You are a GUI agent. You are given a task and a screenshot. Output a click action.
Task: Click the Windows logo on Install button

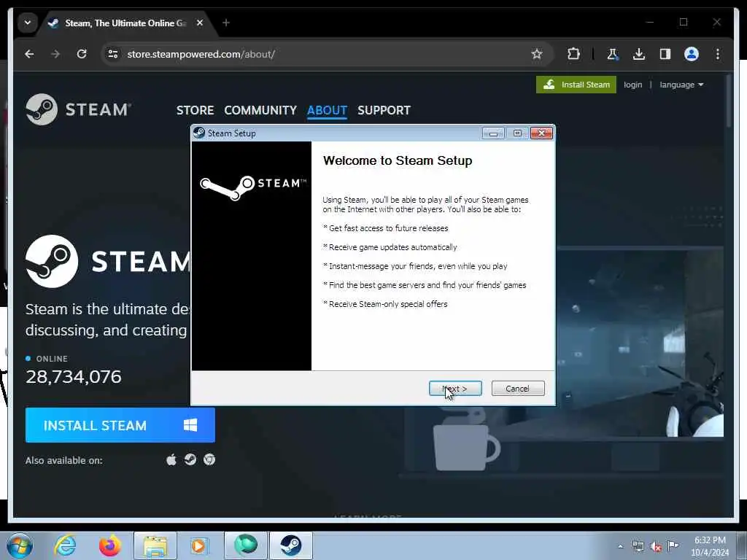190,425
